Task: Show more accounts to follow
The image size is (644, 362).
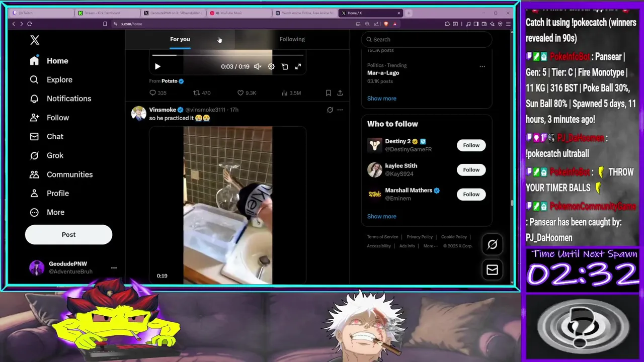Action: pyautogui.click(x=381, y=216)
